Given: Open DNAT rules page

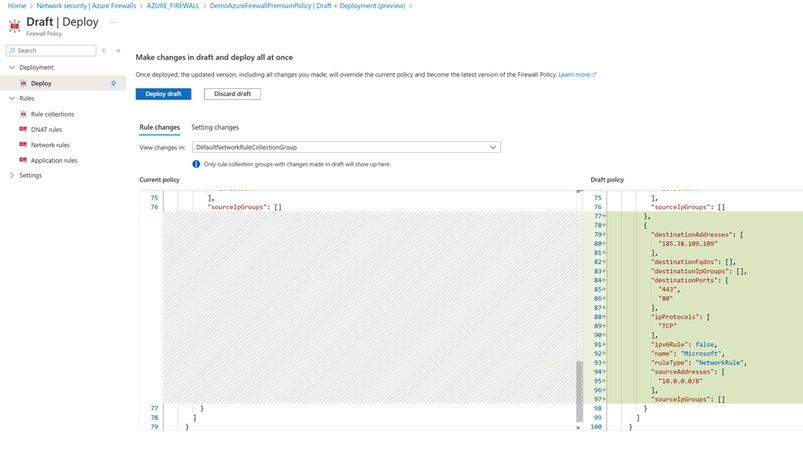Looking at the screenshot, I should coord(46,130).
